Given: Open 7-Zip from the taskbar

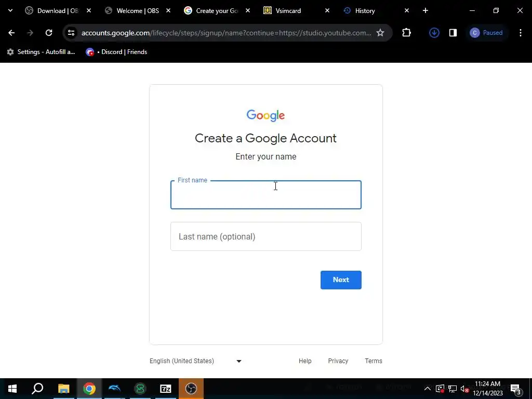Looking at the screenshot, I should tap(166, 389).
